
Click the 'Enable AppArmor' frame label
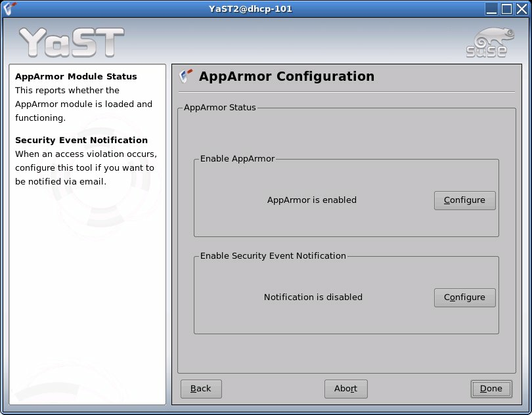[238, 159]
